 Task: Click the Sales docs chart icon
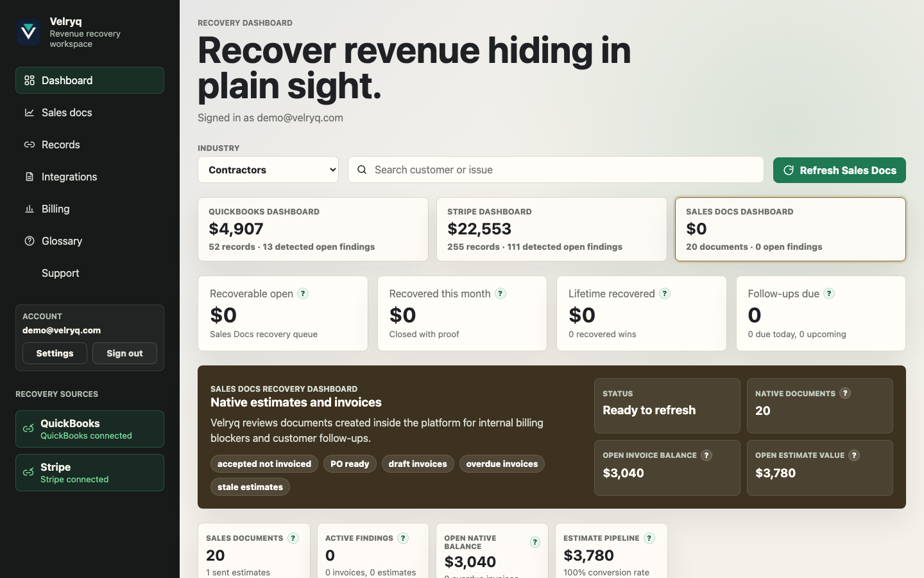[x=30, y=112]
